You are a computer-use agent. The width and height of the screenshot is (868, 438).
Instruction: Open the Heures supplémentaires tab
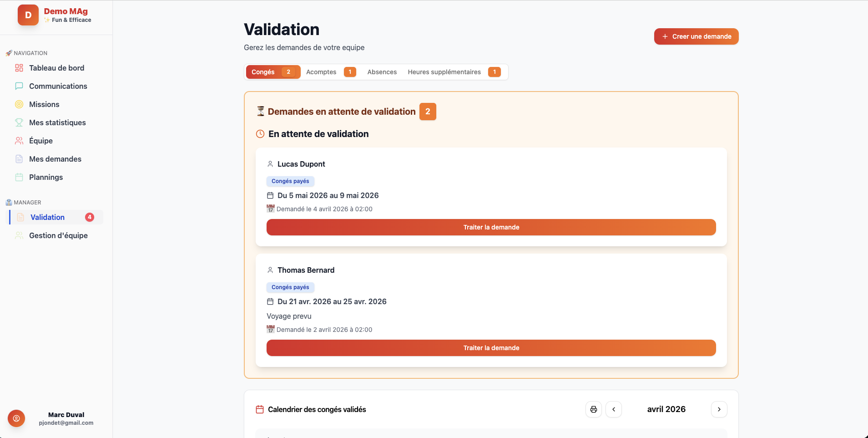pos(444,72)
